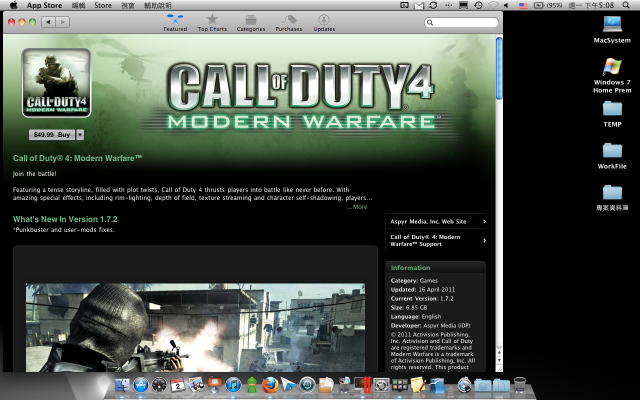
Task: Click the mail envelope menu bar icon
Action: click(x=419, y=5)
